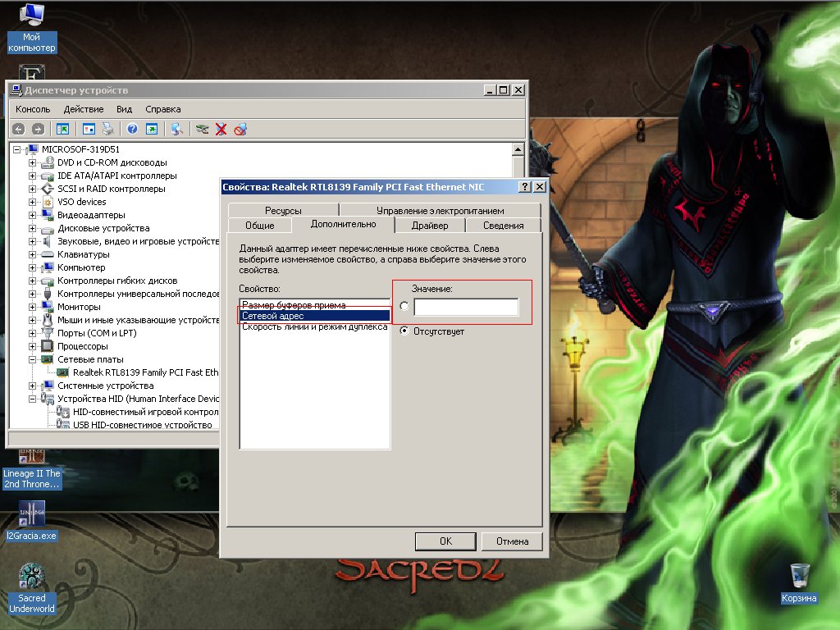
Task: Click the Print icon in Device Manager toolbar
Action: pos(107,129)
